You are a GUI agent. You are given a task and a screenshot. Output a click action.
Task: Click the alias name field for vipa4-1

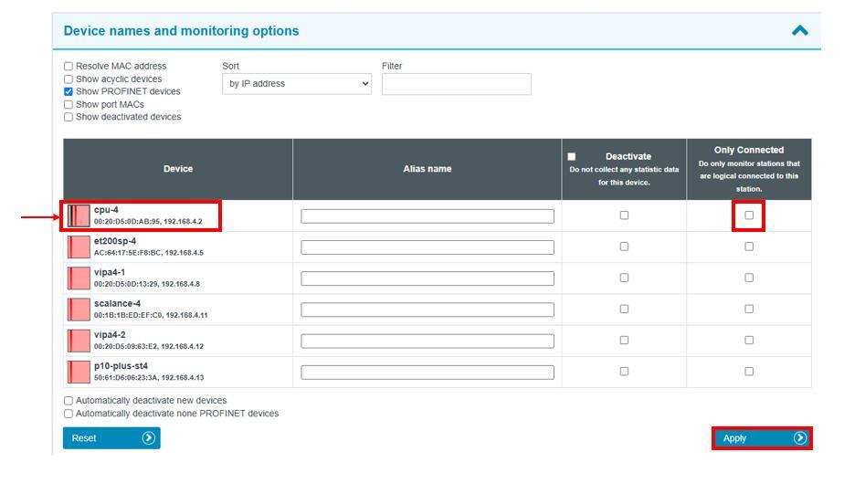(427, 278)
